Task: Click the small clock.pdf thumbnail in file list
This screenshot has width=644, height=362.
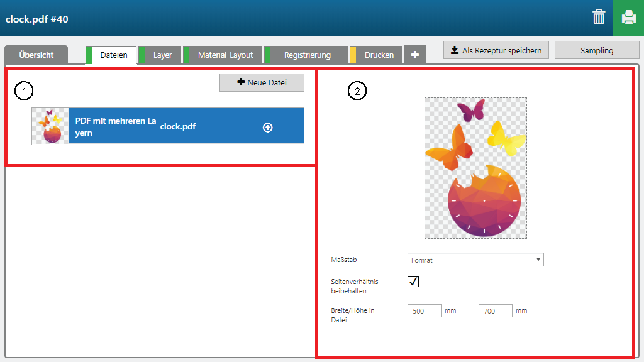Action: coord(50,126)
